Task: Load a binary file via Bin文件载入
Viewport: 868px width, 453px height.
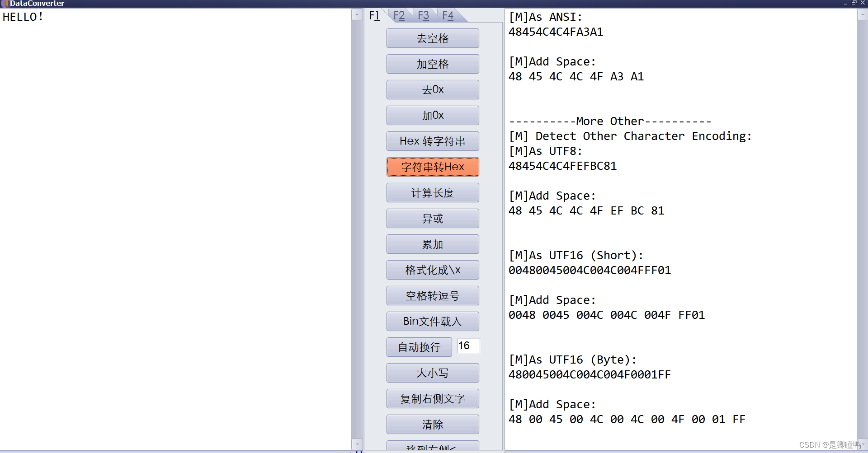Action: [x=432, y=321]
